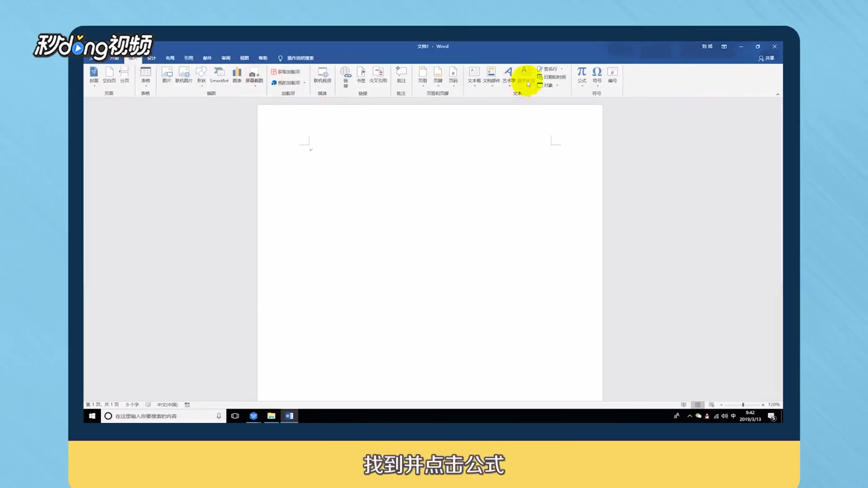Insert an object (对象)

point(548,85)
